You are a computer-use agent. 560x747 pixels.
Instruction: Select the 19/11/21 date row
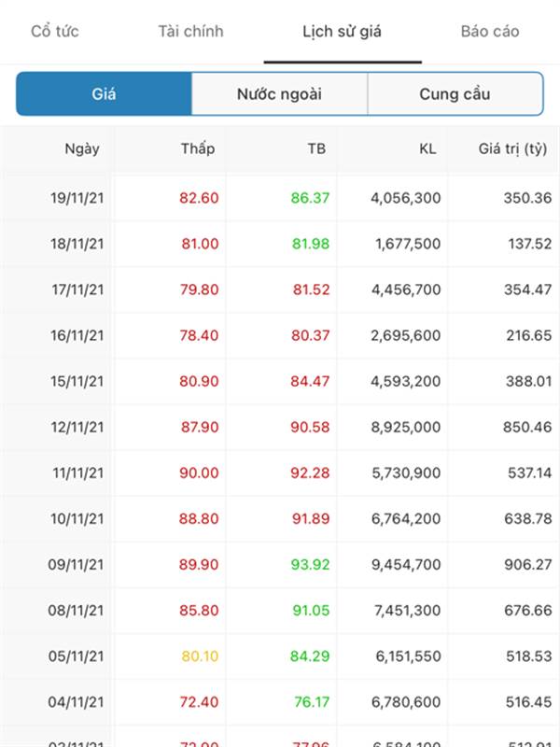[77, 198]
